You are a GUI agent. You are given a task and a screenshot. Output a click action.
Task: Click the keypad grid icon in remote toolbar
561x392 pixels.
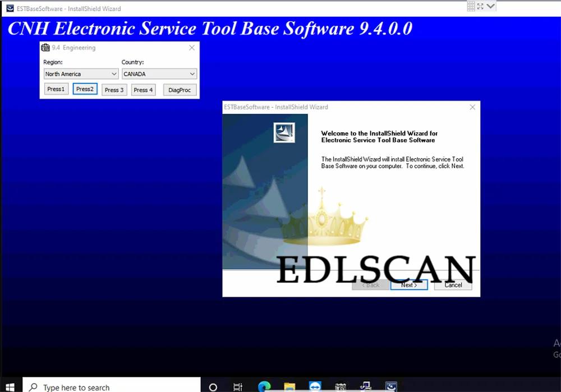pos(471,6)
